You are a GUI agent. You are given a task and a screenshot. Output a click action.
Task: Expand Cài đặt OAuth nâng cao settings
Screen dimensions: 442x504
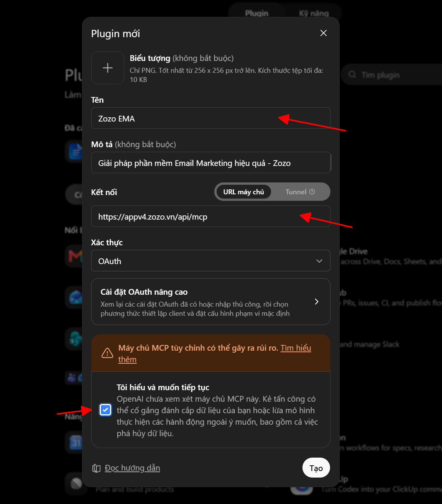click(210, 302)
